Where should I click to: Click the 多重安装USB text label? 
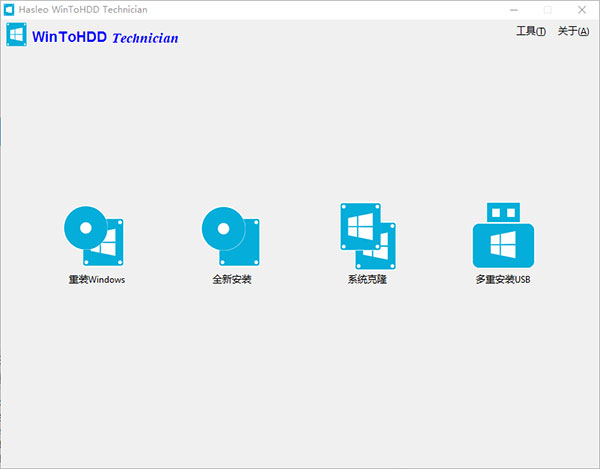point(503,280)
